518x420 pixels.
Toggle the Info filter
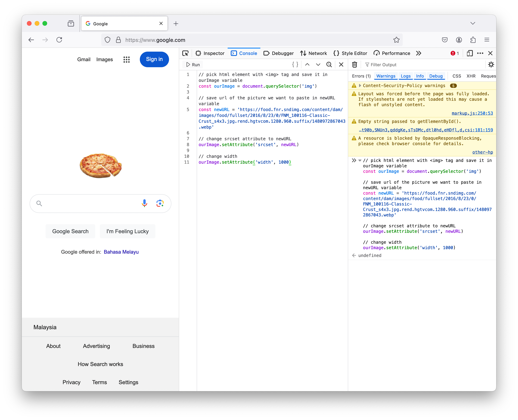(420, 76)
